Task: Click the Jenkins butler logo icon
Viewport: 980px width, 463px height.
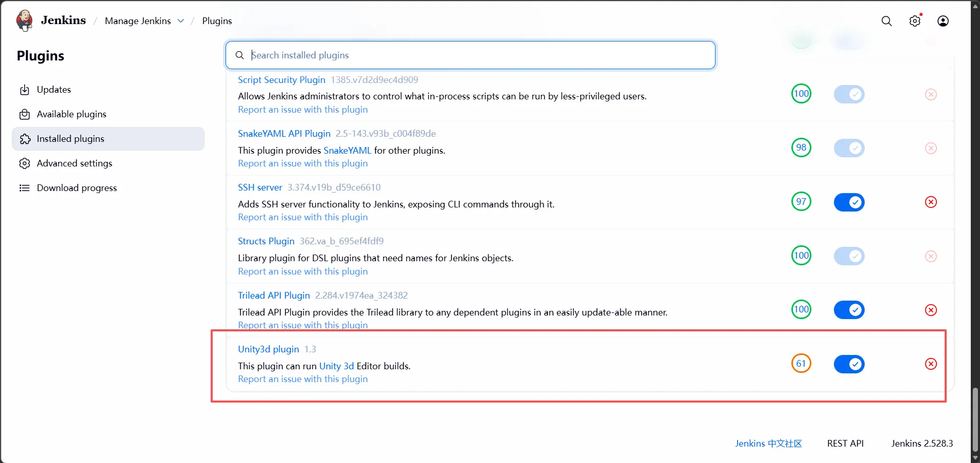Action: [x=25, y=20]
